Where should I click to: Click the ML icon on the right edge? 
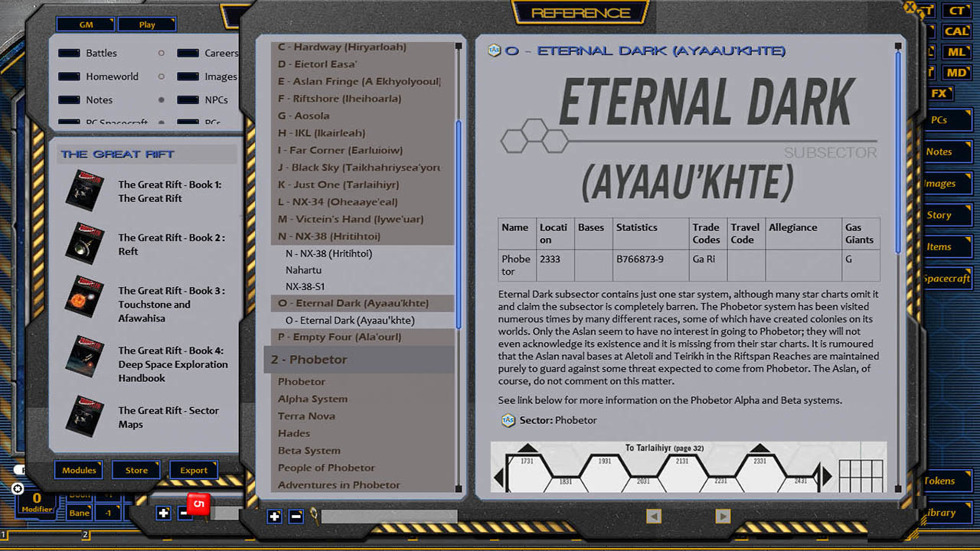coord(958,52)
